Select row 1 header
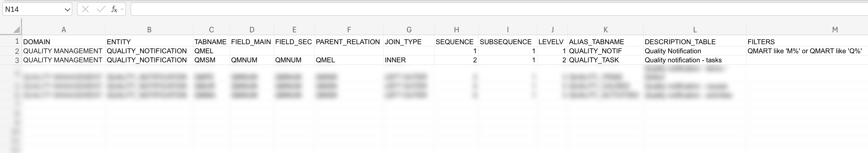This screenshot has width=868, height=153. (16, 42)
